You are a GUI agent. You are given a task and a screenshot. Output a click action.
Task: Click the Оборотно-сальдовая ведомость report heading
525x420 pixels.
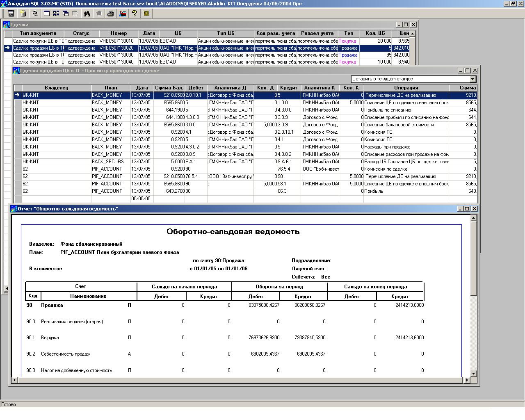[233, 232]
